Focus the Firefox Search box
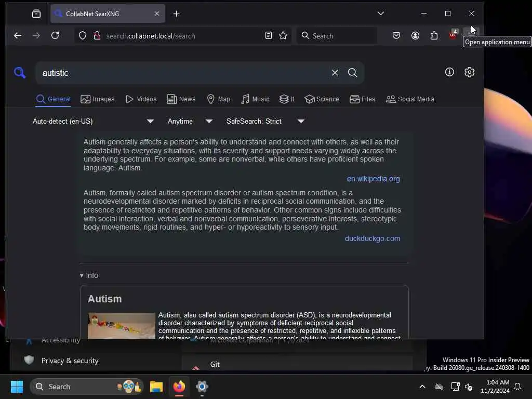 pos(337,36)
